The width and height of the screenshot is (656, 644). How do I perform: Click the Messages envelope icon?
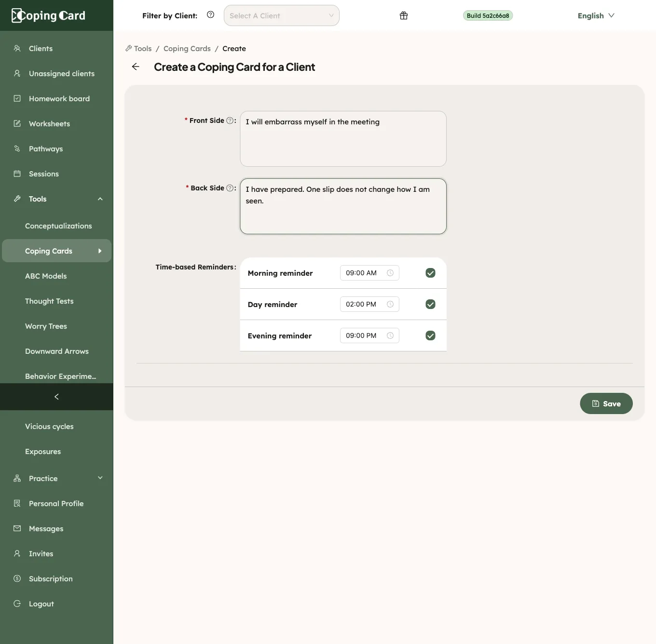click(17, 528)
